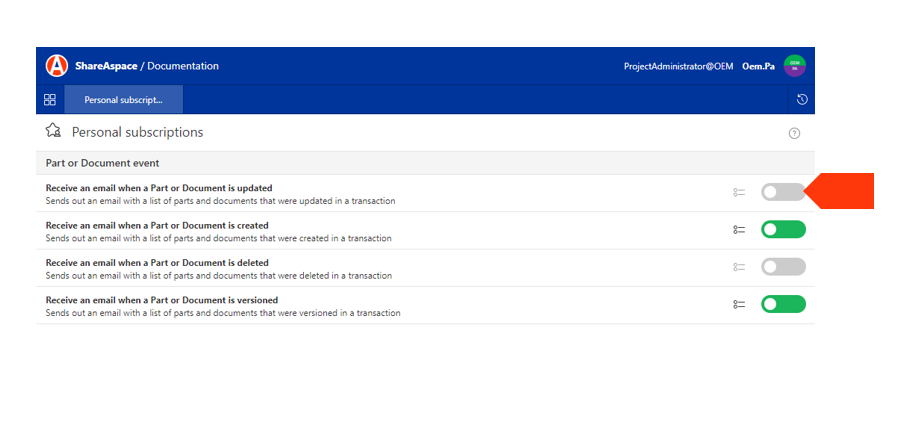Screen dimensions: 898x437
Task: Disable email when Part or Document versioned
Action: click(x=782, y=304)
